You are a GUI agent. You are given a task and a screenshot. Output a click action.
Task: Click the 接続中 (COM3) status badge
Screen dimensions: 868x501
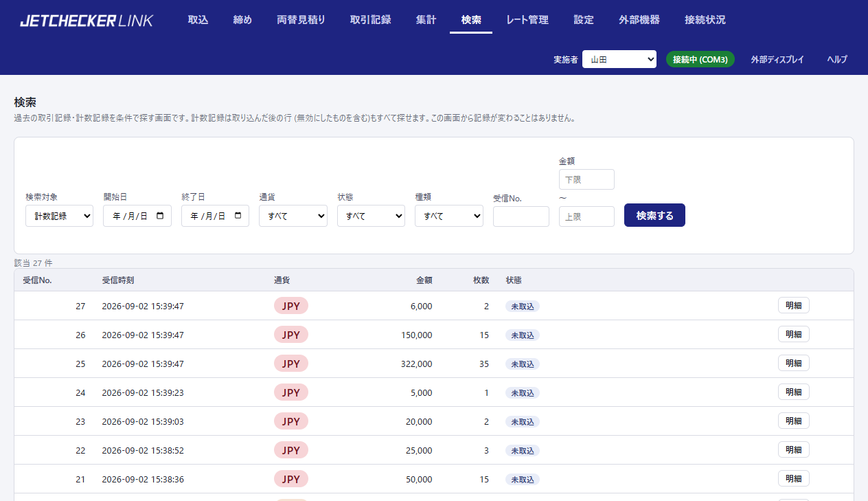pyautogui.click(x=700, y=60)
